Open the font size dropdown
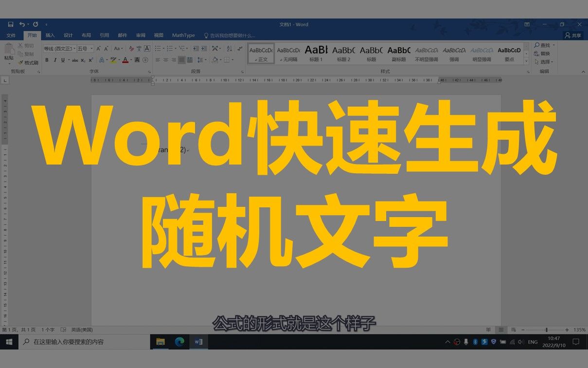Viewport: 588px width, 368px height. point(91,48)
